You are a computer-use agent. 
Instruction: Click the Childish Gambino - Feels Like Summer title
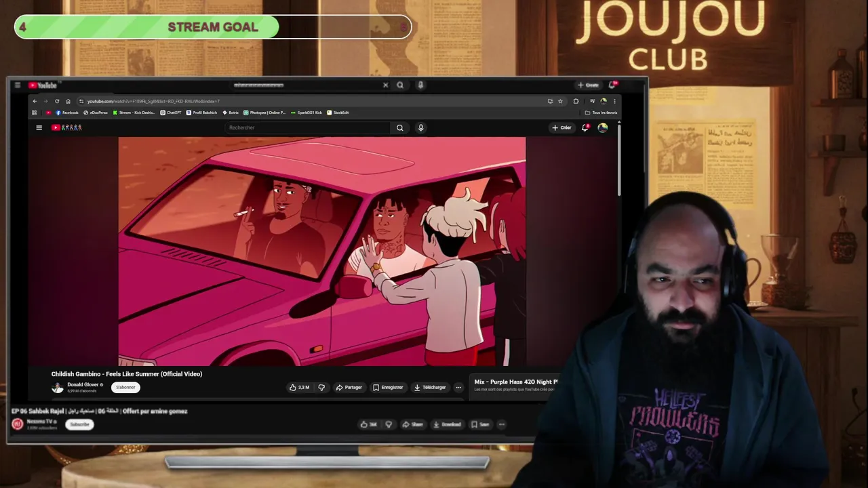click(127, 374)
